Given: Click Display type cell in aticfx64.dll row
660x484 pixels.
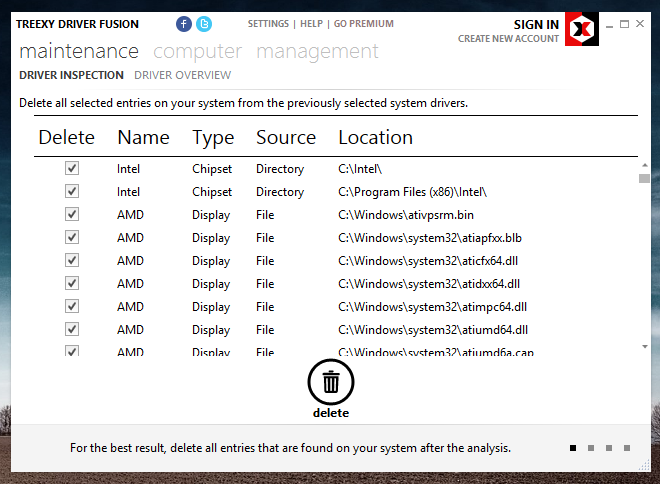Looking at the screenshot, I should point(211,261).
